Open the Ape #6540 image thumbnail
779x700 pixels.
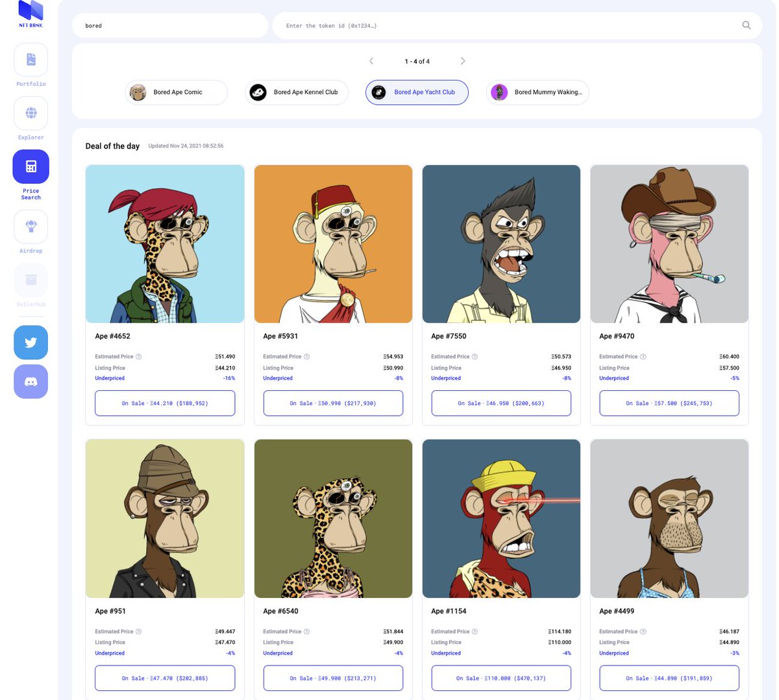tap(333, 518)
